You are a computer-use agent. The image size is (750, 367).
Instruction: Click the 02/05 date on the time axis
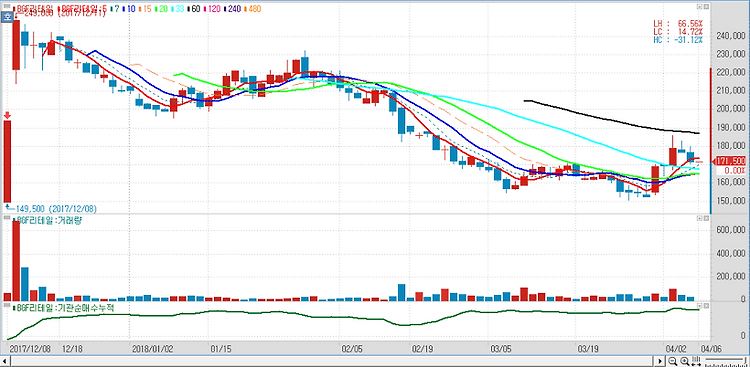pos(353,349)
